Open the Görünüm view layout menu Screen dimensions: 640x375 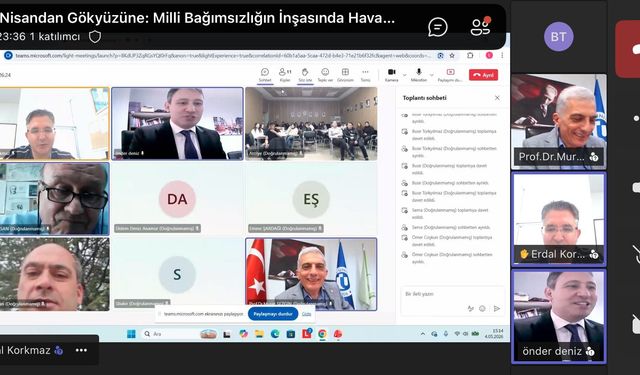345,75
